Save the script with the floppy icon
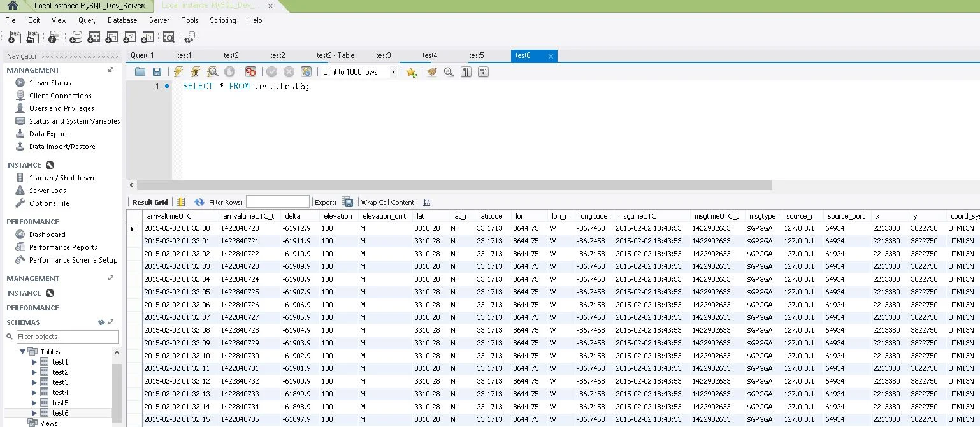The image size is (980, 427). click(x=157, y=72)
